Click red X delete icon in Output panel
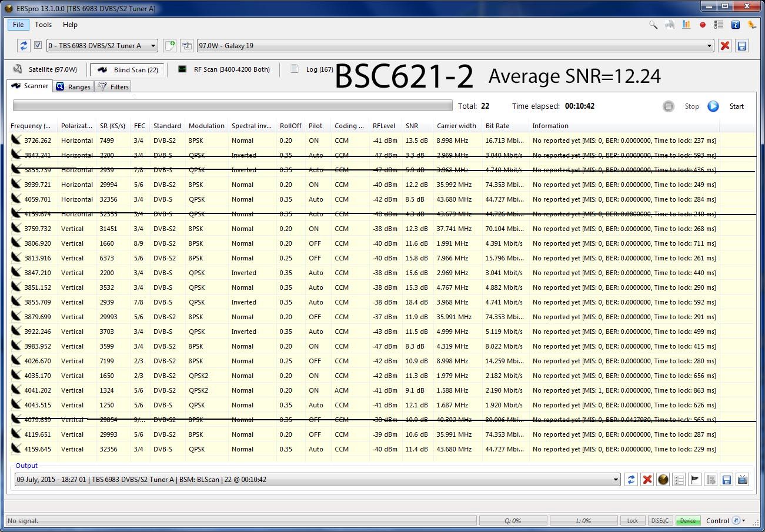765x532 pixels. [647, 480]
